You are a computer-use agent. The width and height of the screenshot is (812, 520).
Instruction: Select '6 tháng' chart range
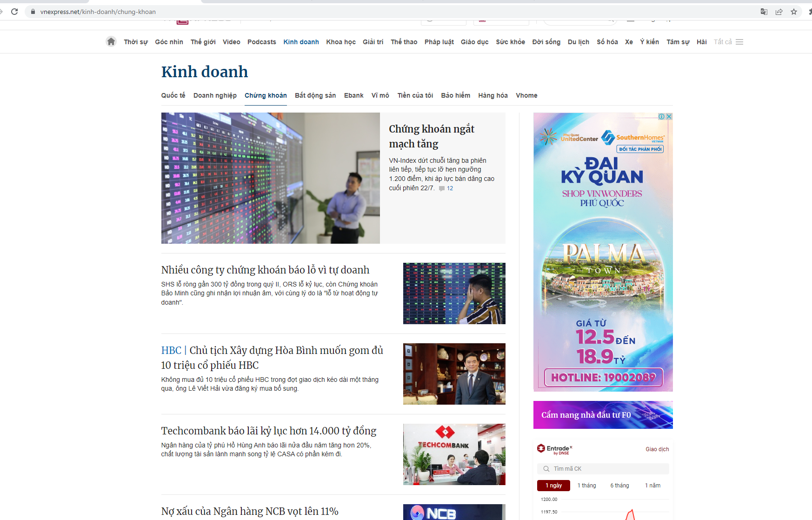tap(619, 486)
